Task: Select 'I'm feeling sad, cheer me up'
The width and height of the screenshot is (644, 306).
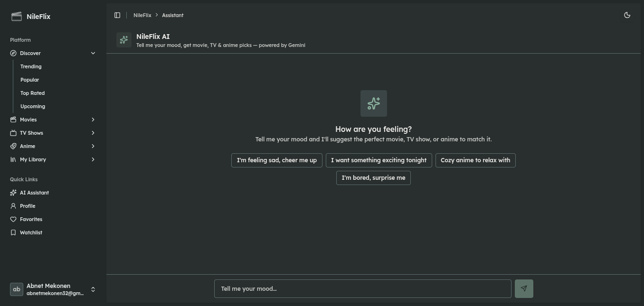Action: click(x=277, y=160)
